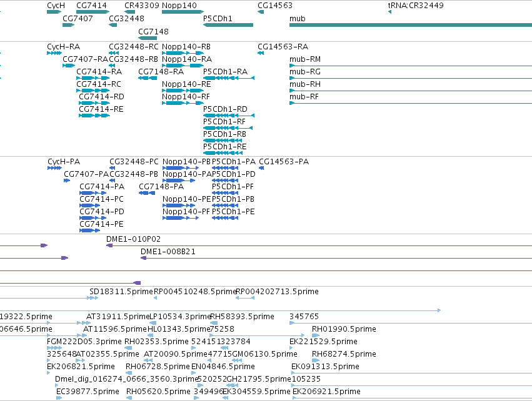Open the Nopp140-PB protein label

187,162
